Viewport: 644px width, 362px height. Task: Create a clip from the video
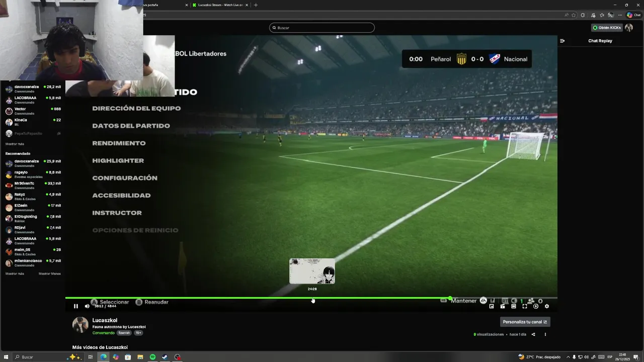503,306
